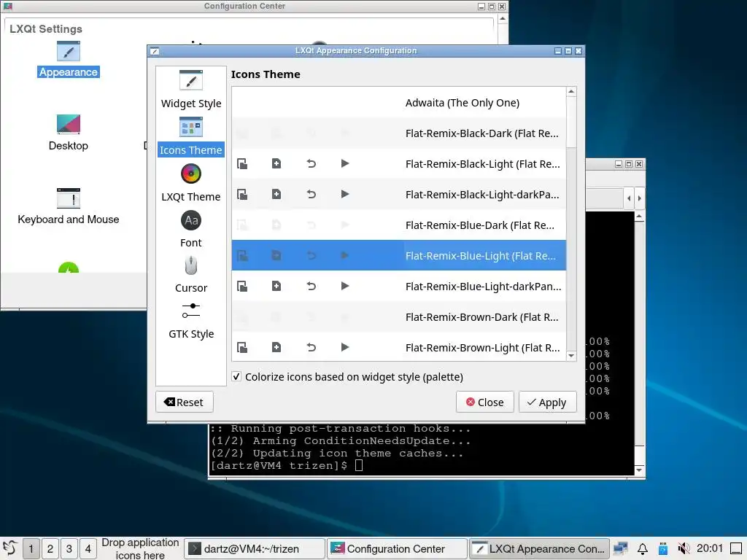
Task: Select Flat-Remix-Blue-Light theme row
Action: point(399,255)
